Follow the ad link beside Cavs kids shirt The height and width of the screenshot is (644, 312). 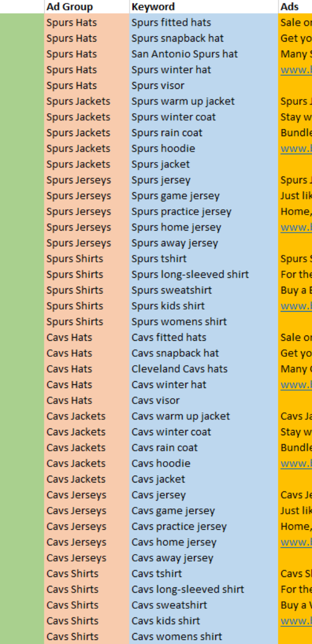coord(296,621)
